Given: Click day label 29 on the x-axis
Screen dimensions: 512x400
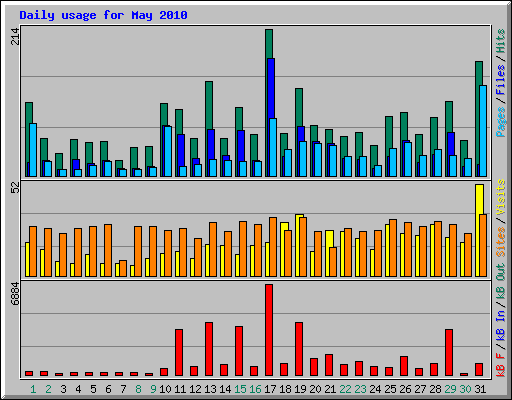Looking at the screenshot, I should point(450,389).
